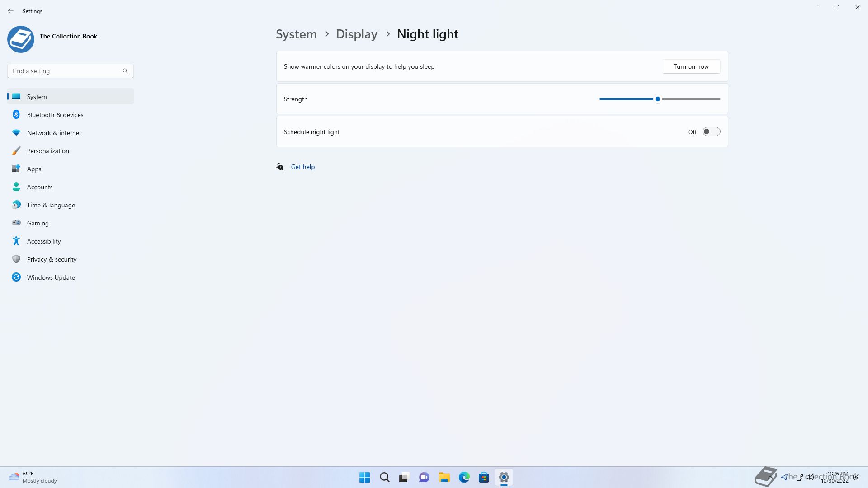This screenshot has width=868, height=488.
Task: Open Windows Update settings
Action: tap(71, 277)
